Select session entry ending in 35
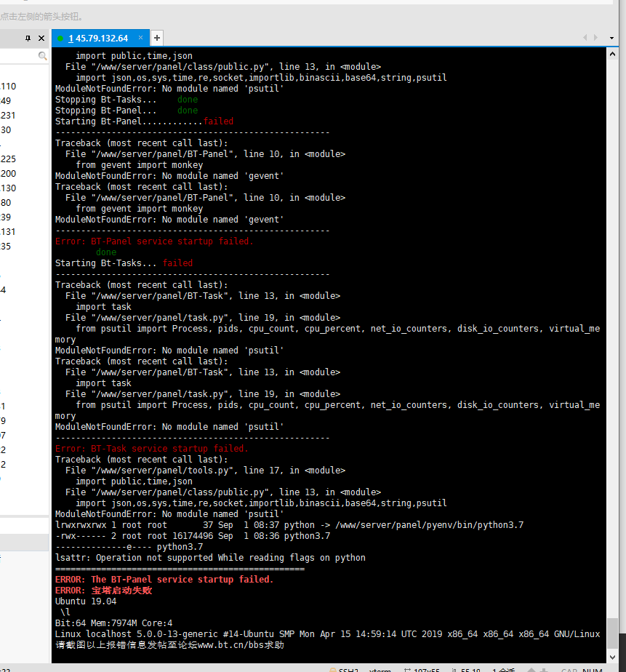 [x=6, y=247]
